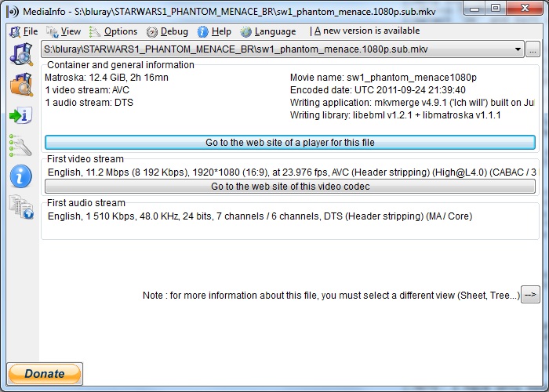Click 'A new version is available' notice
This screenshot has width=549, height=392.
click(x=367, y=31)
